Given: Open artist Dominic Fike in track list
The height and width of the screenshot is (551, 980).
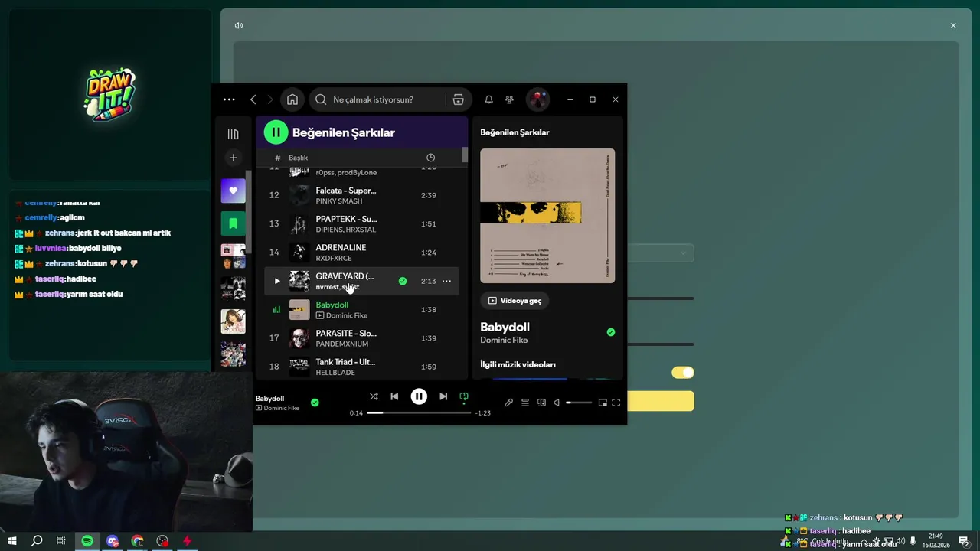Looking at the screenshot, I should coord(347,315).
